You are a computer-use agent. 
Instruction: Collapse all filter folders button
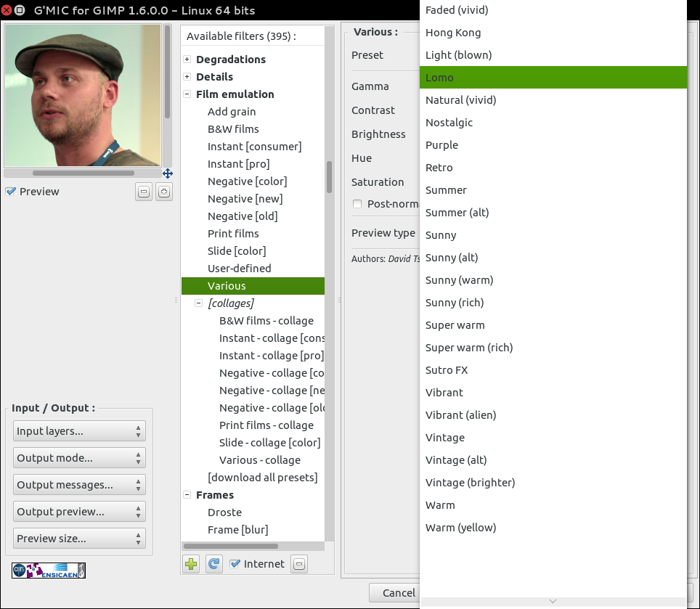click(299, 564)
